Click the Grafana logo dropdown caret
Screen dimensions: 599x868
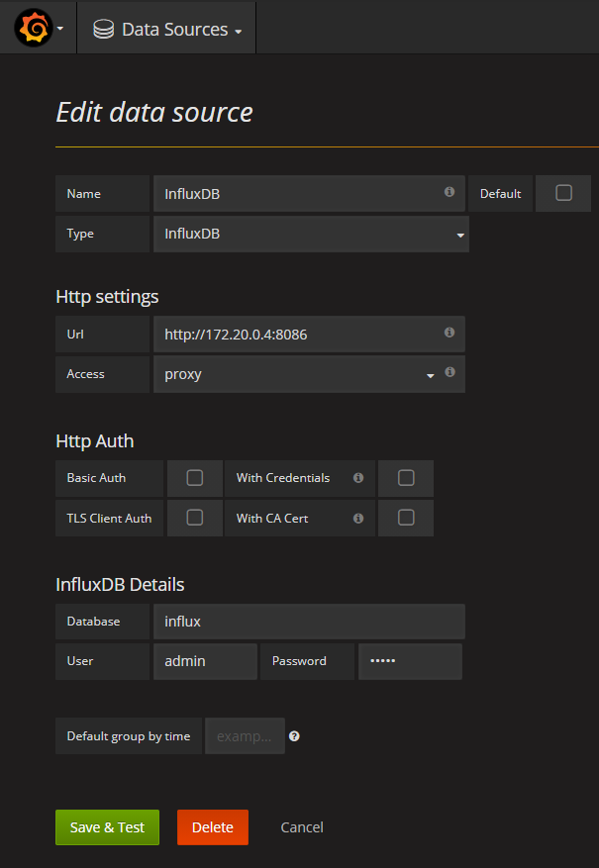tap(60, 29)
